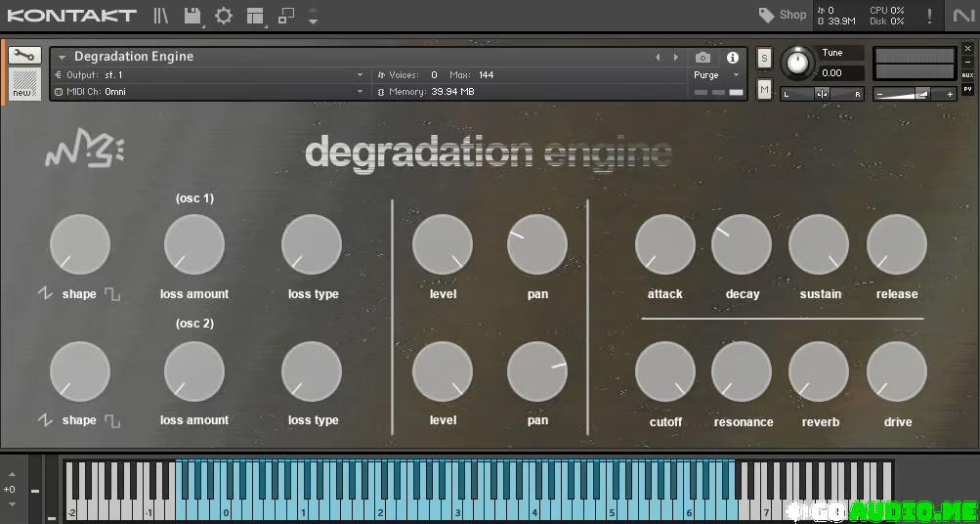Screen dimensions: 980x524
Task: Click the drive knob
Action: 897,371
